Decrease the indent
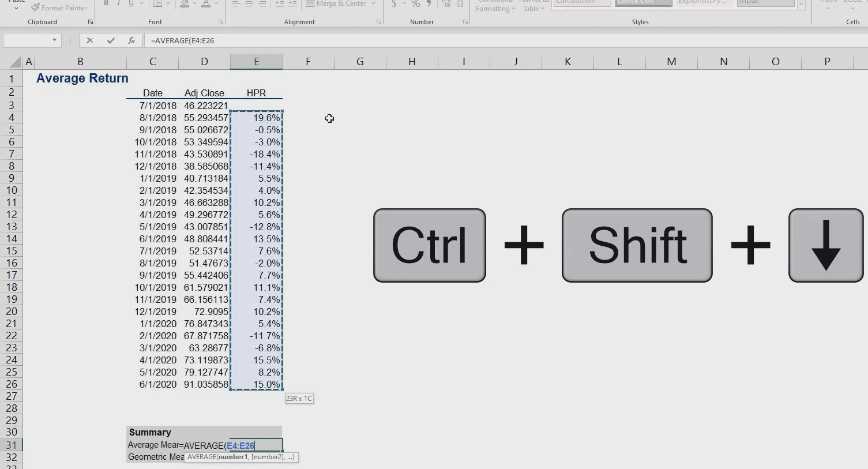 pyautogui.click(x=280, y=3)
